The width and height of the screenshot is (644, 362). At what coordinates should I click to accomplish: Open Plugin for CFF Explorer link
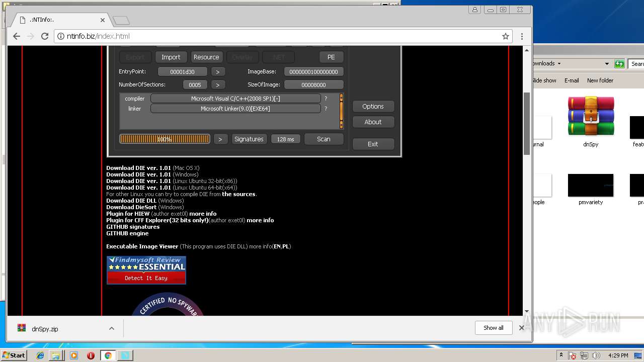[x=157, y=220]
